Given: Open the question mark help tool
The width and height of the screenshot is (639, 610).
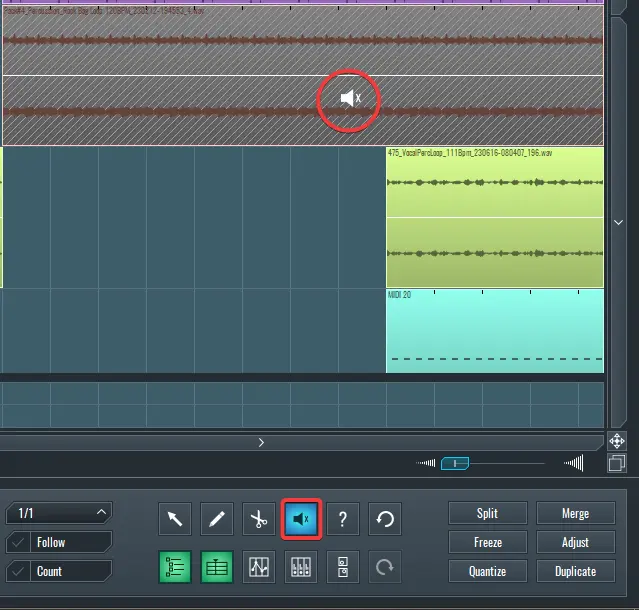Looking at the screenshot, I should 343,519.
